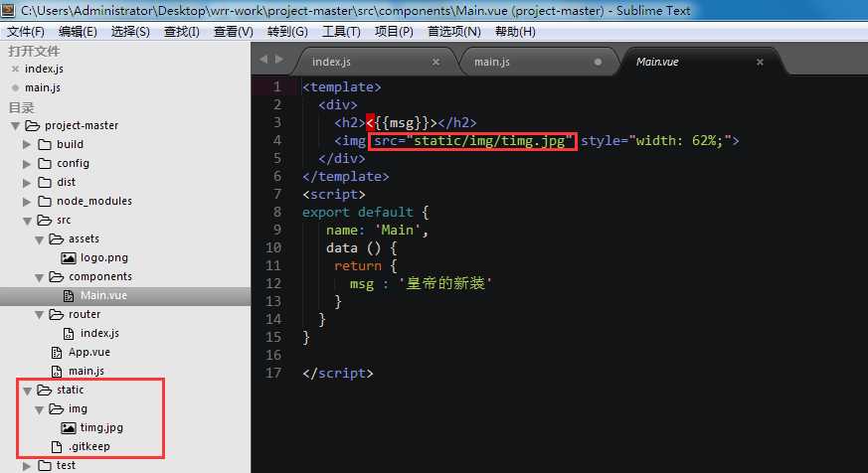Open index.js from open files list
Image resolution: width=868 pixels, height=473 pixels.
pyautogui.click(x=44, y=70)
